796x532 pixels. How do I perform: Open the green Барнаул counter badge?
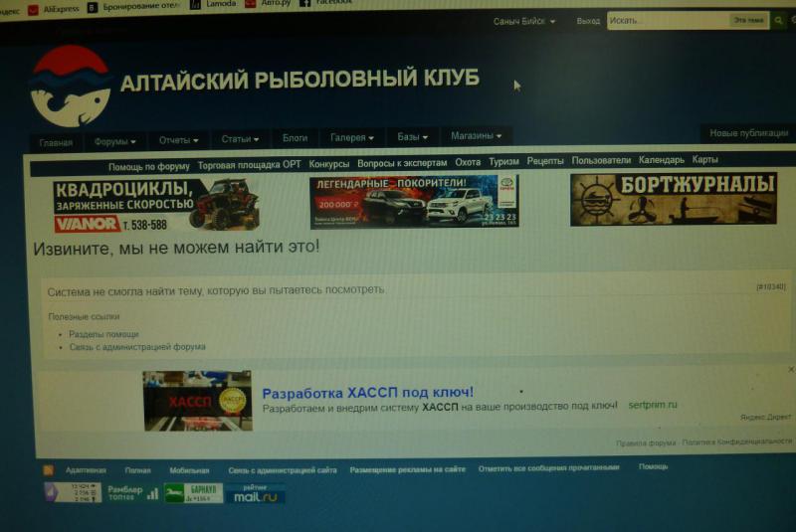tap(193, 493)
